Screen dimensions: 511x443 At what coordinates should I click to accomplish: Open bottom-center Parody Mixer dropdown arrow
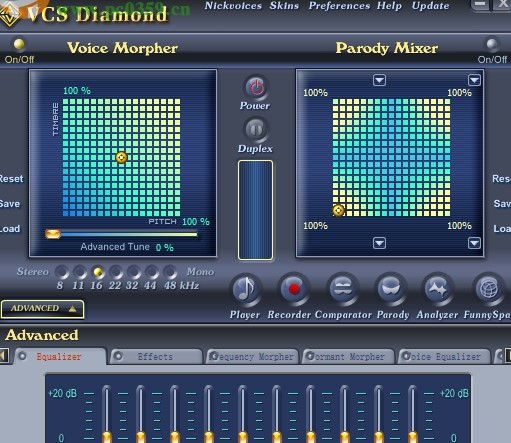click(379, 243)
